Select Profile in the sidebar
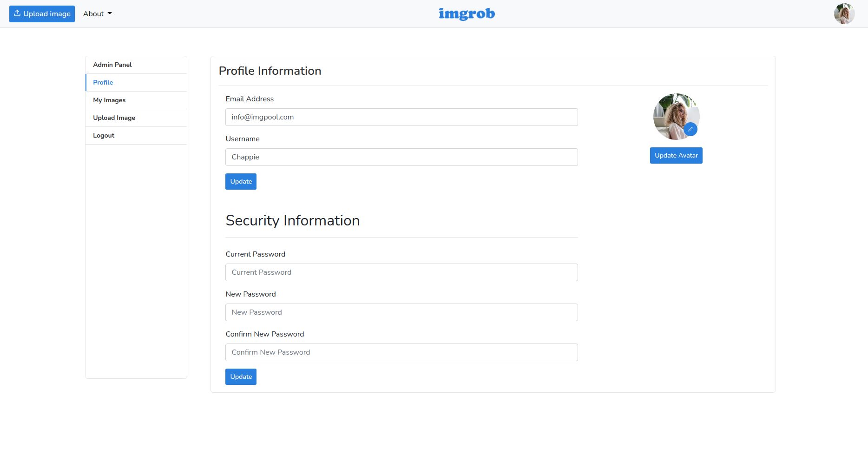This screenshot has width=868, height=456. (x=103, y=82)
